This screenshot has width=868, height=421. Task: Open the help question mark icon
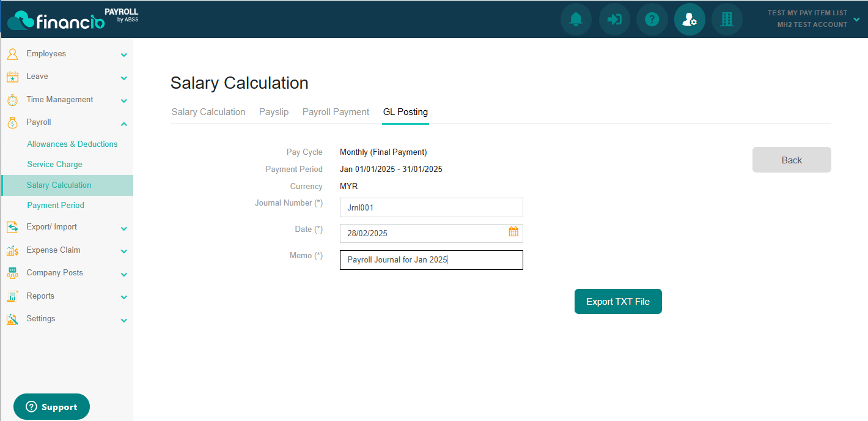[x=652, y=20]
